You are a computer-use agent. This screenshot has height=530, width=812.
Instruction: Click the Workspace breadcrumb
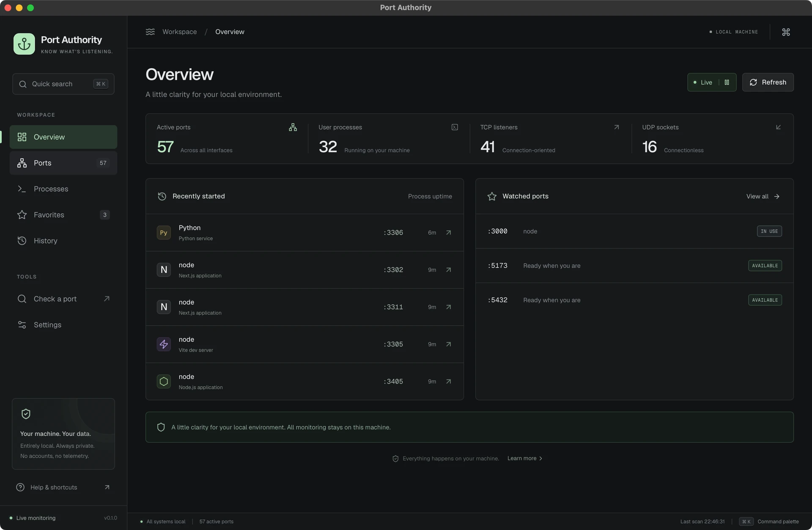(179, 32)
